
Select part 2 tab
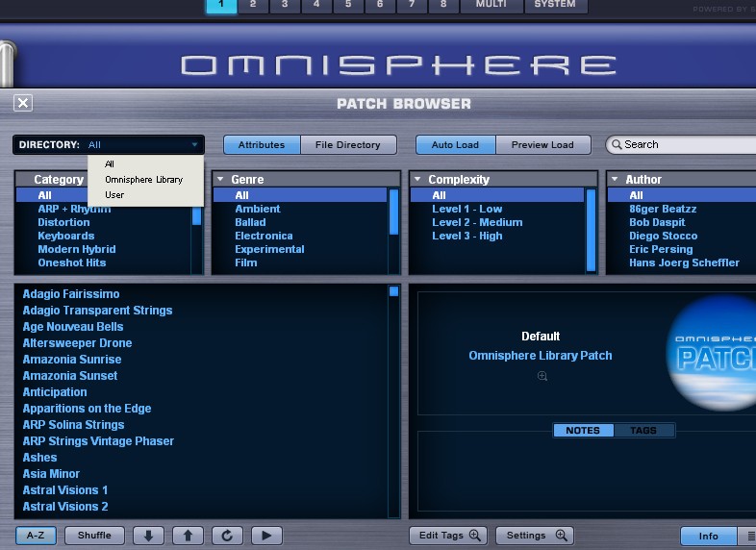click(253, 6)
